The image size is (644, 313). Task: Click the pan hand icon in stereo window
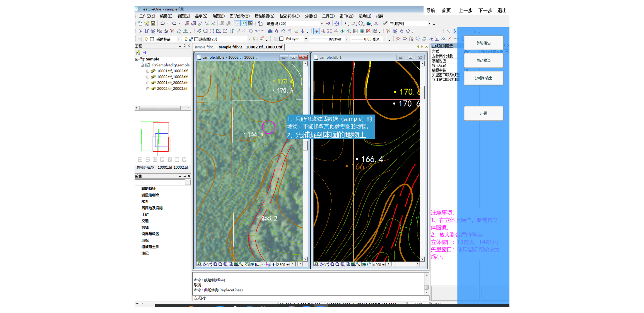coord(210,264)
